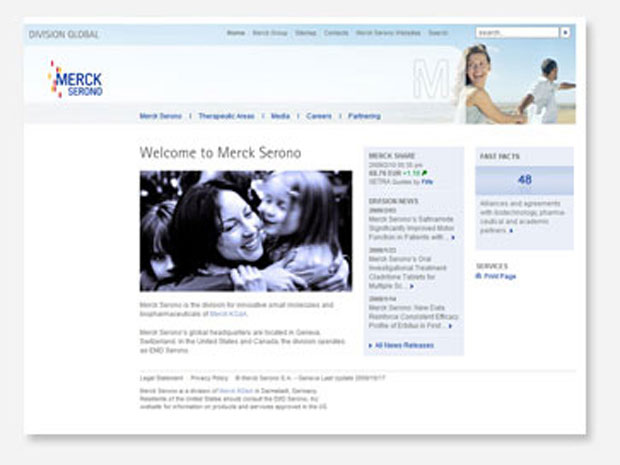This screenshot has height=465, width=620.
Task: Click the search submit arrow button
Action: (565, 33)
